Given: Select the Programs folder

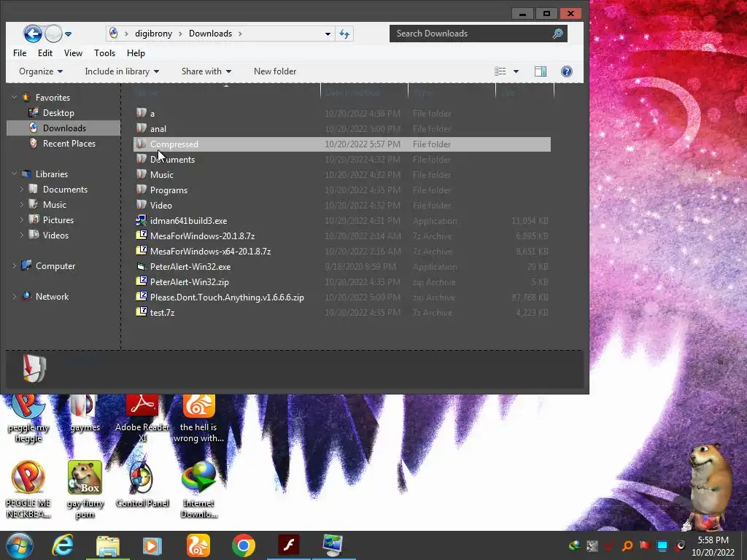Looking at the screenshot, I should pyautogui.click(x=169, y=190).
